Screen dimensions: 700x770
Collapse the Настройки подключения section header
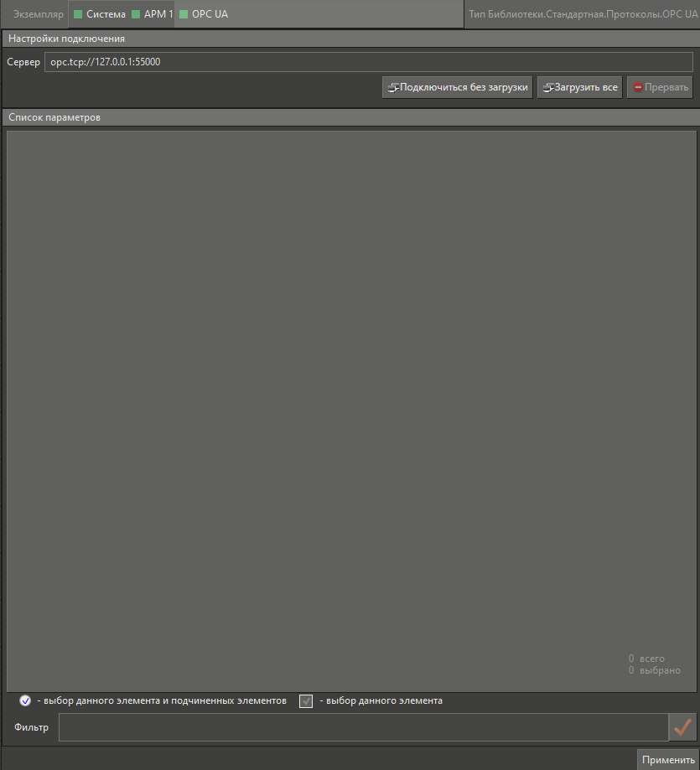click(x=67, y=39)
